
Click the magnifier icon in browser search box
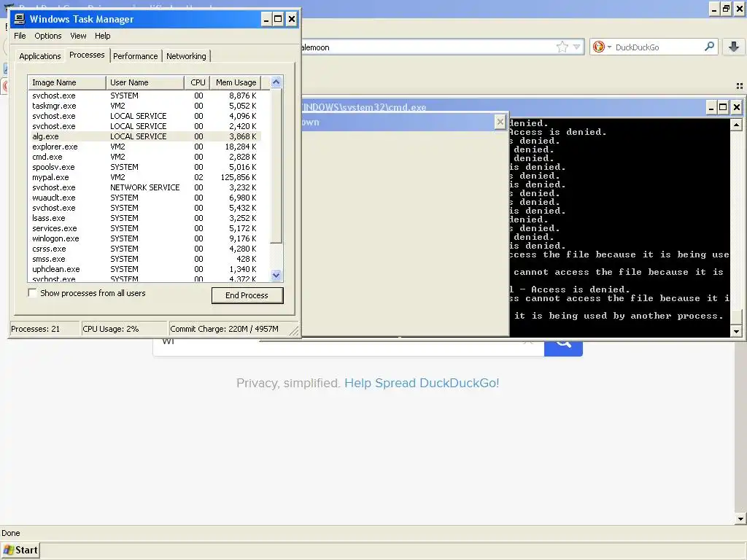[709, 47]
